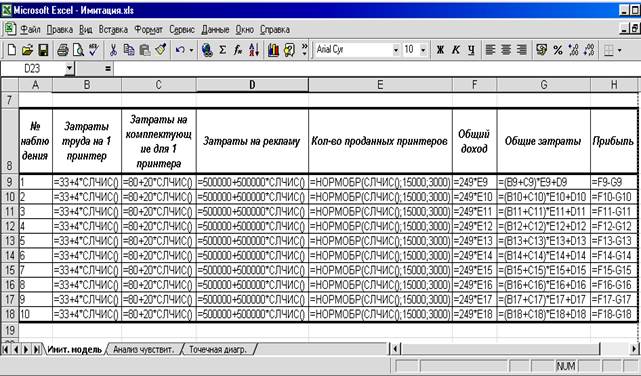Click the Edit Formula equals button

tap(108, 69)
